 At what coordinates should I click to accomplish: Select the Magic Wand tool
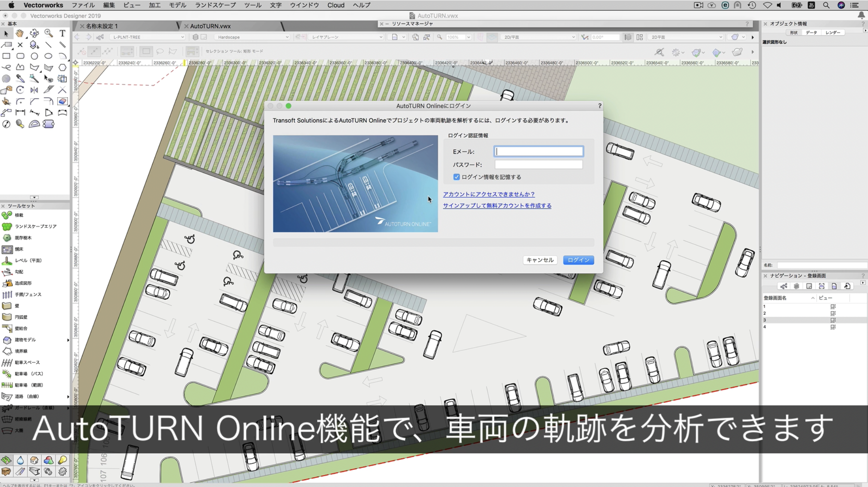coord(34,79)
